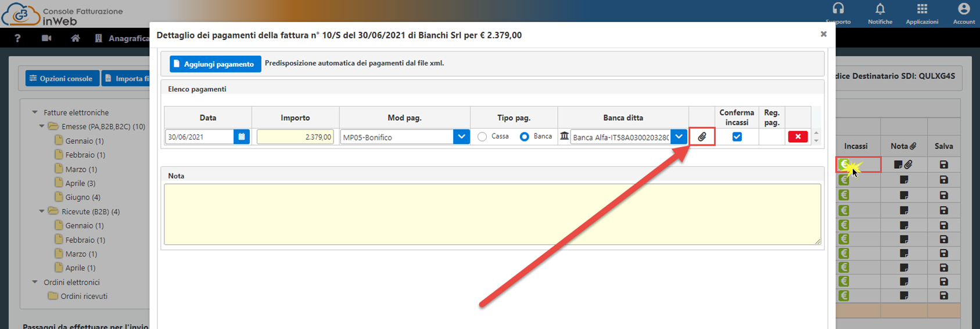Viewport: 980px width, 329px height.
Task: Select Marzo (1) under Ricevute
Action: (81, 254)
